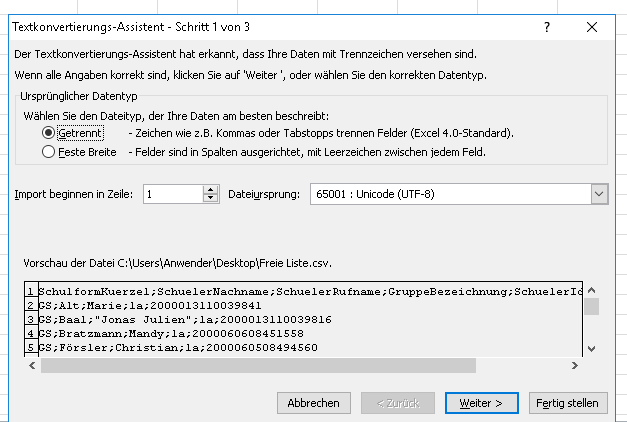Increase the import start row with up arrow
This screenshot has width=627, height=422.
pyautogui.click(x=211, y=189)
